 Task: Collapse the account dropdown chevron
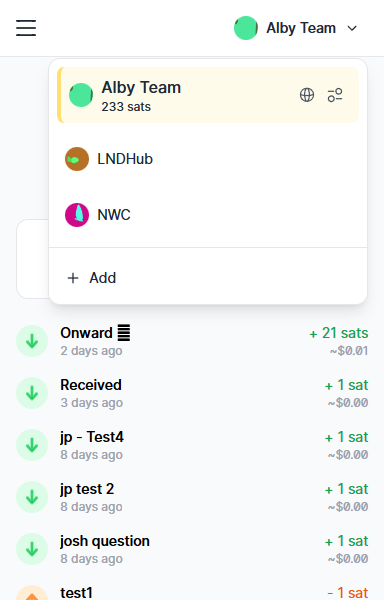coord(352,28)
